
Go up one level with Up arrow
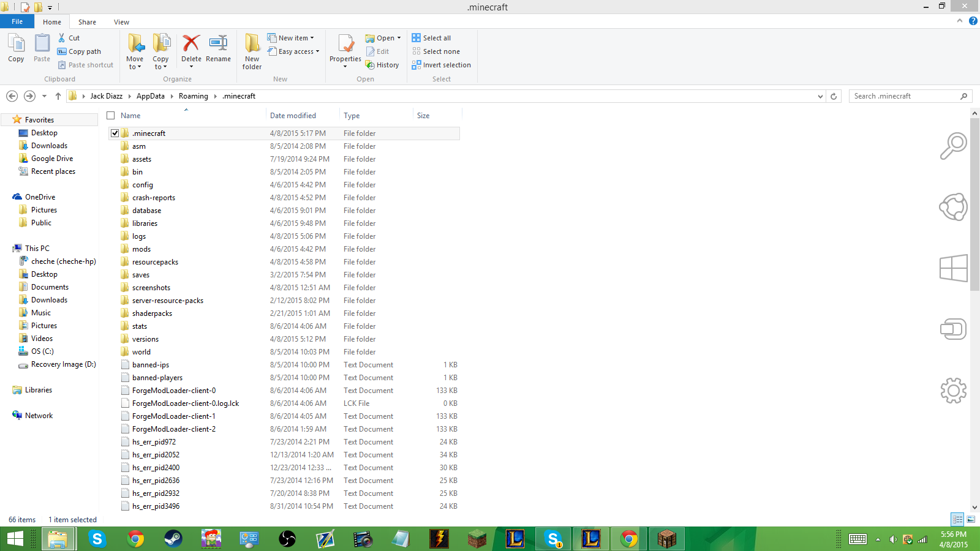[58, 96]
